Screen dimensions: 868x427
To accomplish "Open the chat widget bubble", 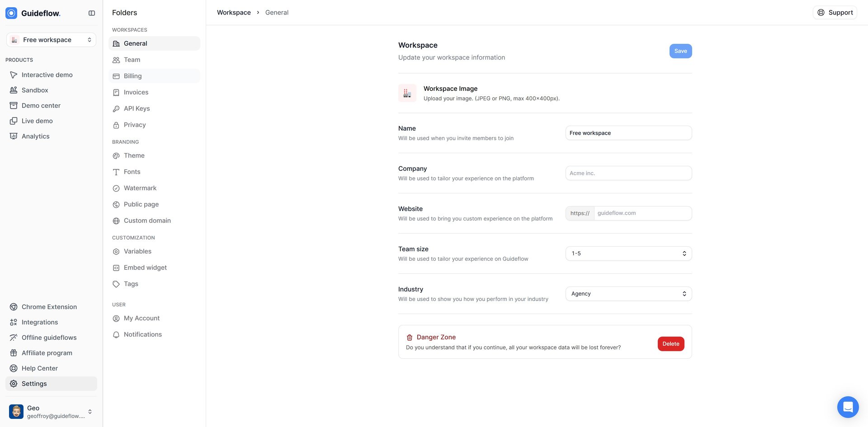I will pyautogui.click(x=848, y=407).
